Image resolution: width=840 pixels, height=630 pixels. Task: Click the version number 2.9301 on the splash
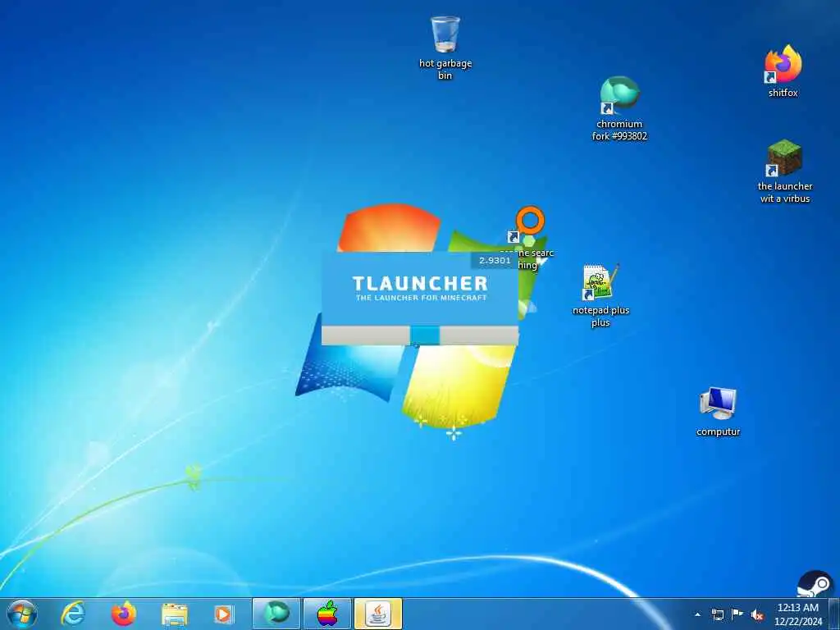(495, 260)
